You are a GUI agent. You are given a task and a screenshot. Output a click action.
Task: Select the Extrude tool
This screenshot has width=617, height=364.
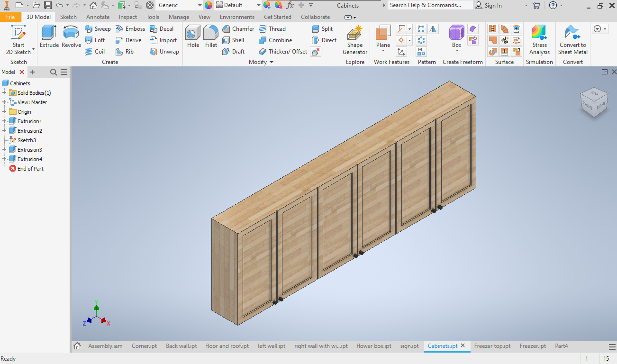(49, 37)
